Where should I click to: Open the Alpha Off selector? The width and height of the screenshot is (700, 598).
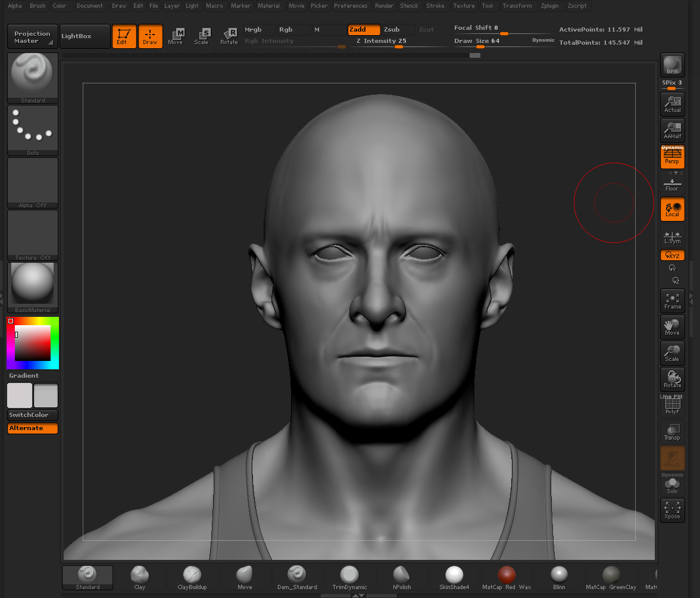coord(33,183)
